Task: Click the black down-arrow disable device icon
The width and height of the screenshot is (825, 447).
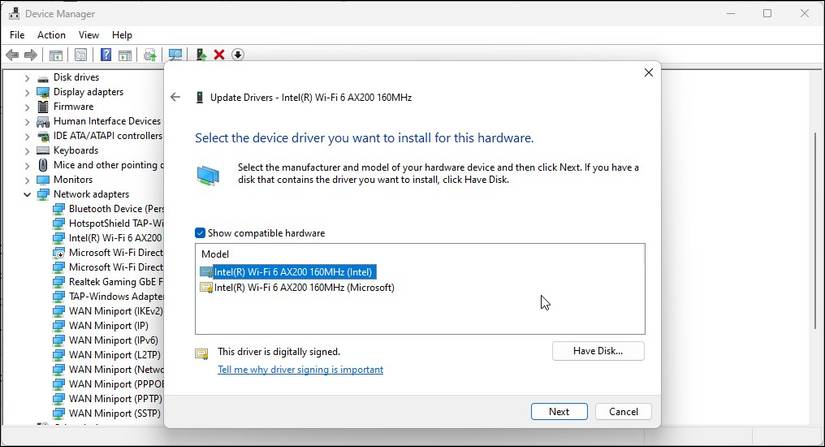Action: pyautogui.click(x=238, y=55)
